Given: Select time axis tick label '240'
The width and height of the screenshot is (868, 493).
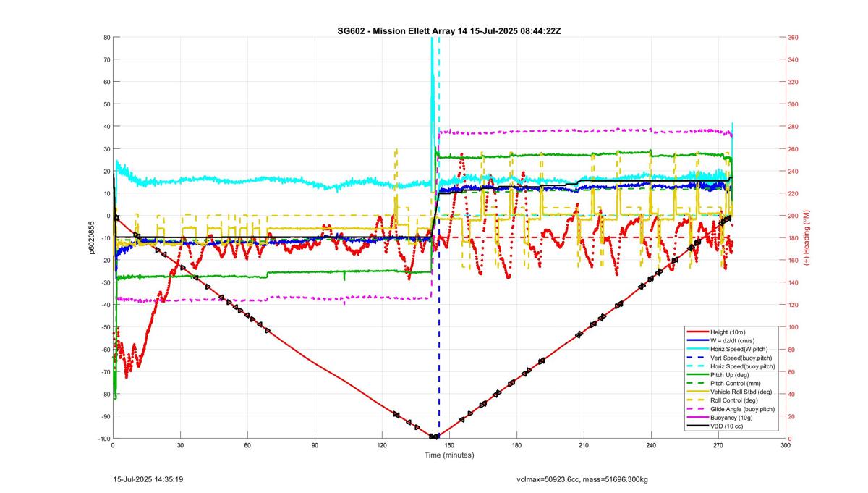Looking at the screenshot, I should point(651,446).
